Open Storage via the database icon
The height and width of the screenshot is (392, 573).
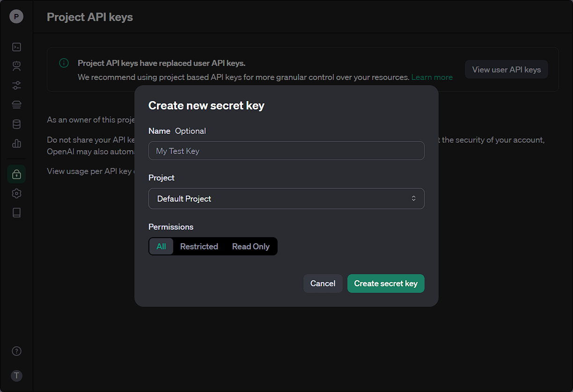(x=16, y=124)
